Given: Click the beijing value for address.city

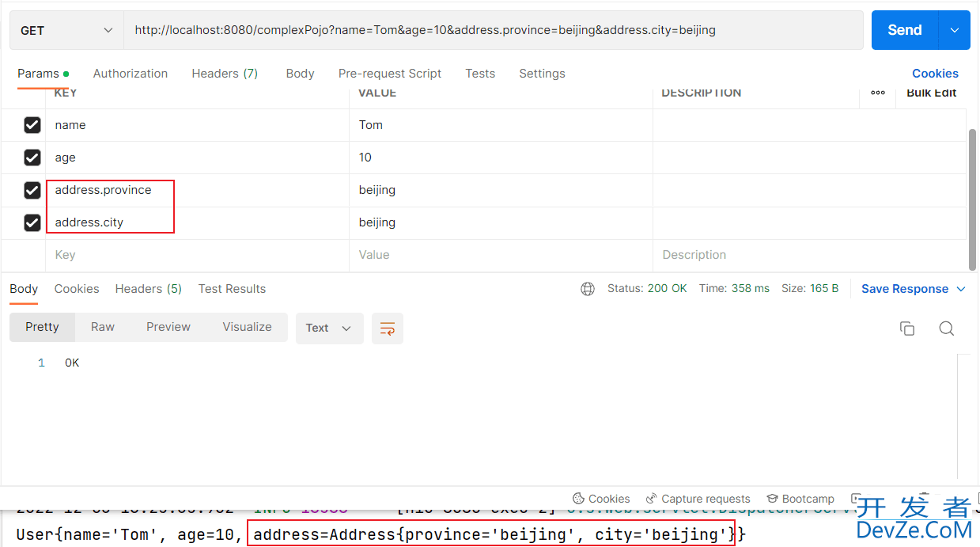Looking at the screenshot, I should pos(501,222).
